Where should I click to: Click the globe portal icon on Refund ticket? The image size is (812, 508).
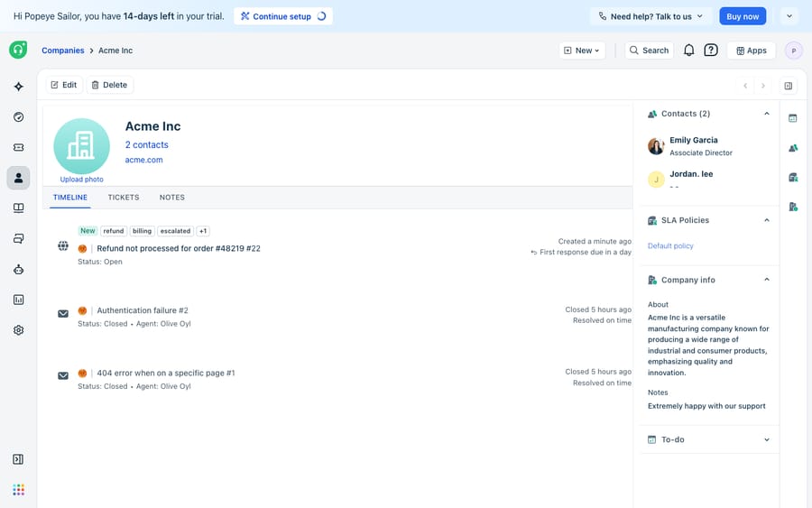63,246
